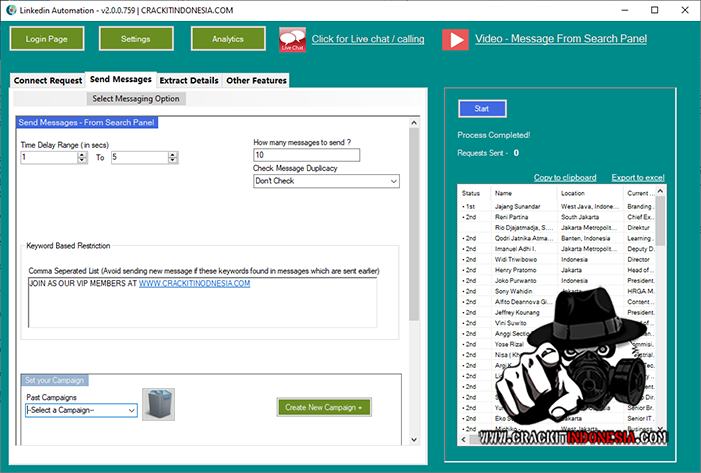Open the Settings button
Viewport: 701px width, 473px height.
(135, 39)
